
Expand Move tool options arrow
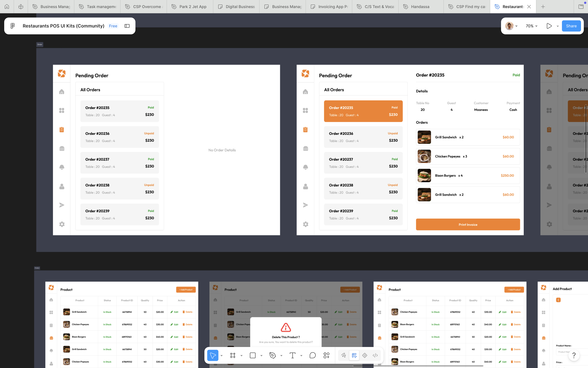coord(221,356)
